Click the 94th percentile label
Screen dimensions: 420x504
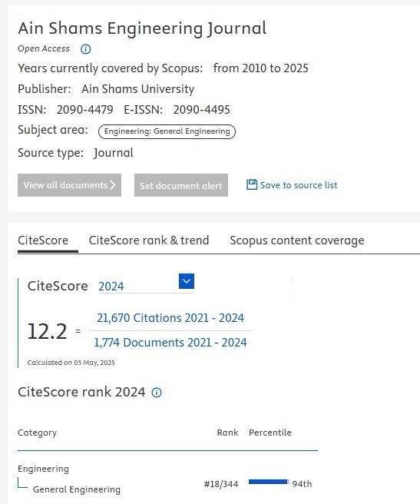pyautogui.click(x=302, y=484)
